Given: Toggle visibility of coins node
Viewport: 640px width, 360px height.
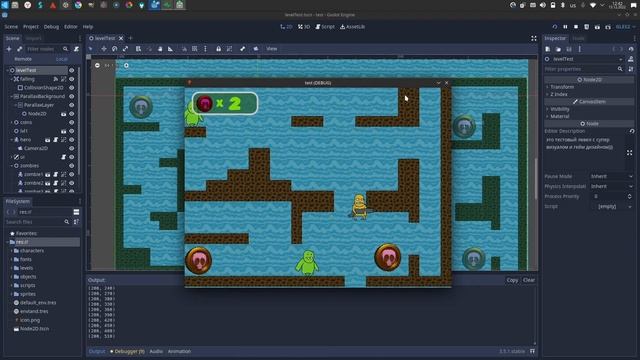Looking at the screenshot, I should 72,122.
